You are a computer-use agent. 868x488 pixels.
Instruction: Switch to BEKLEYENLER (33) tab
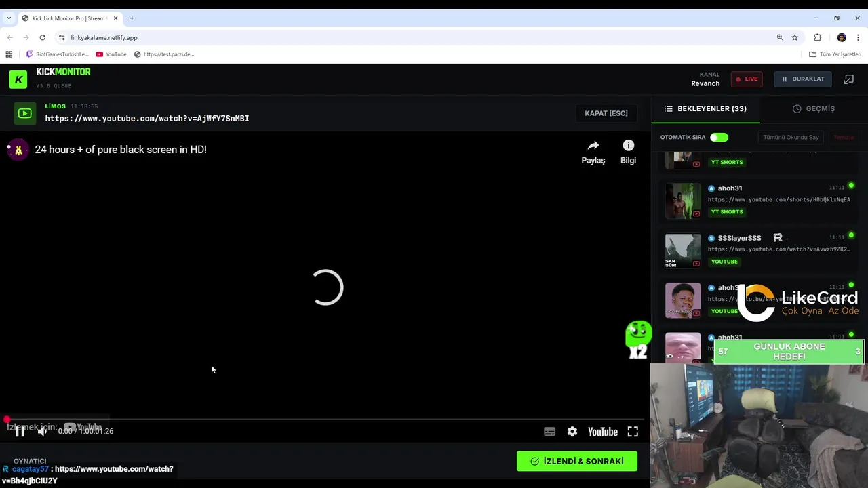[x=705, y=109]
